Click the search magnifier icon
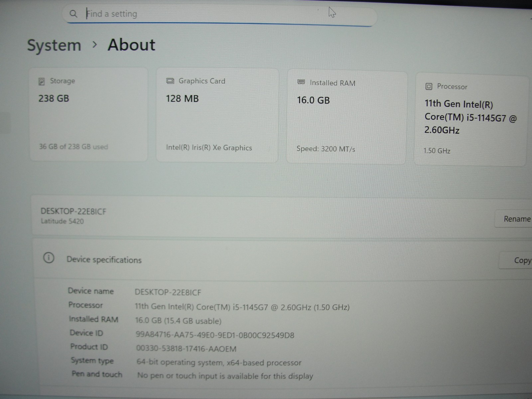This screenshot has width=532, height=399. click(73, 14)
